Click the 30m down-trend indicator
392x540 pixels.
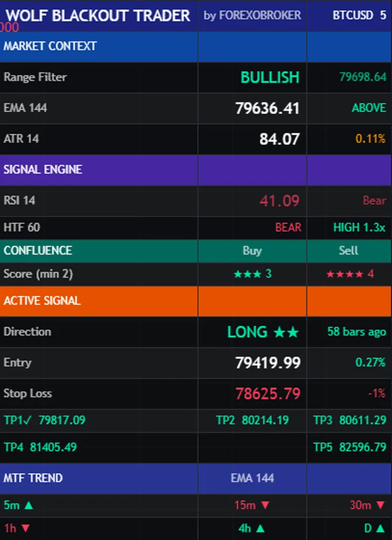tap(367, 505)
